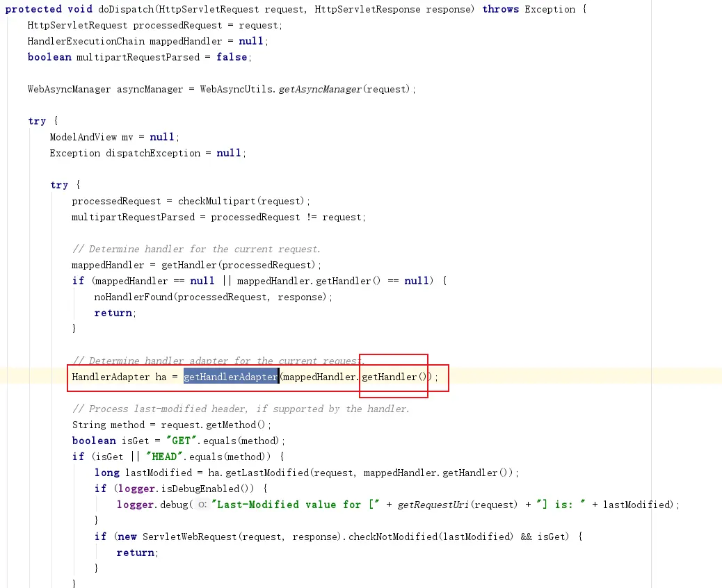Click the getLastModified method call
722x588 pixels.
pos(268,473)
